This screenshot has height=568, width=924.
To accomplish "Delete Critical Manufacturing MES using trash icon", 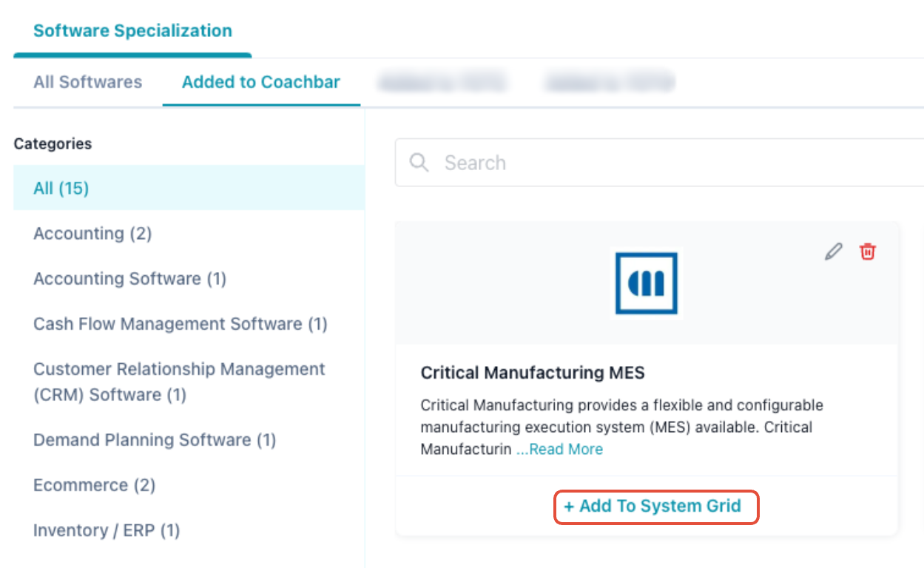I will coord(867,252).
